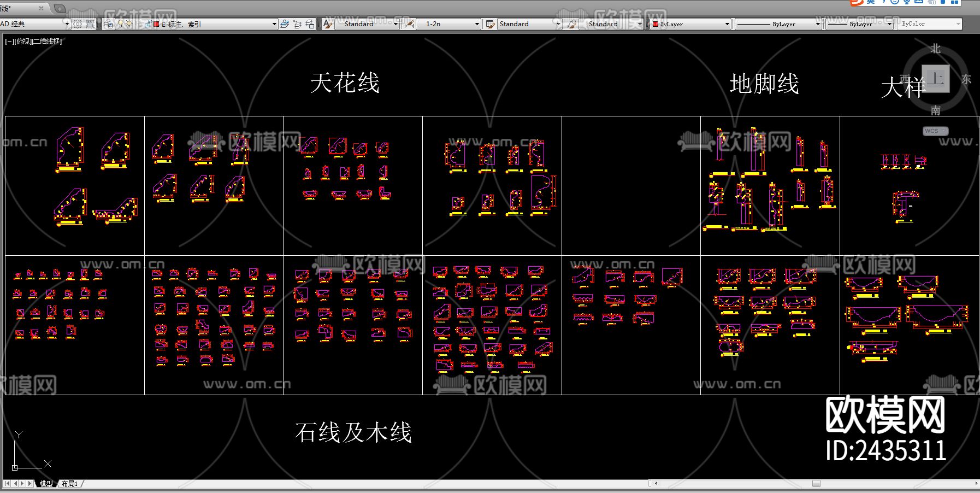Jump to the last layout tab arrow
Viewport: 980px width, 493px height.
[x=30, y=484]
